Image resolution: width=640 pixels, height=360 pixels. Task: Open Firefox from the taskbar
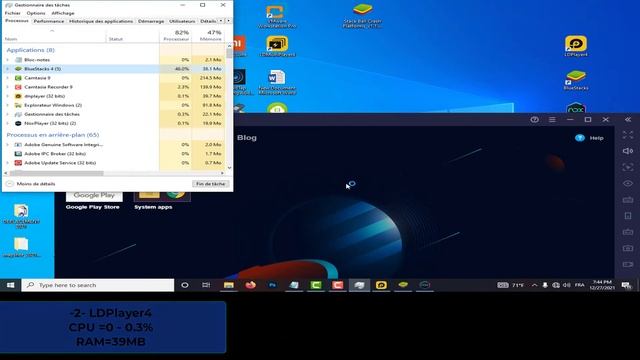[250, 285]
